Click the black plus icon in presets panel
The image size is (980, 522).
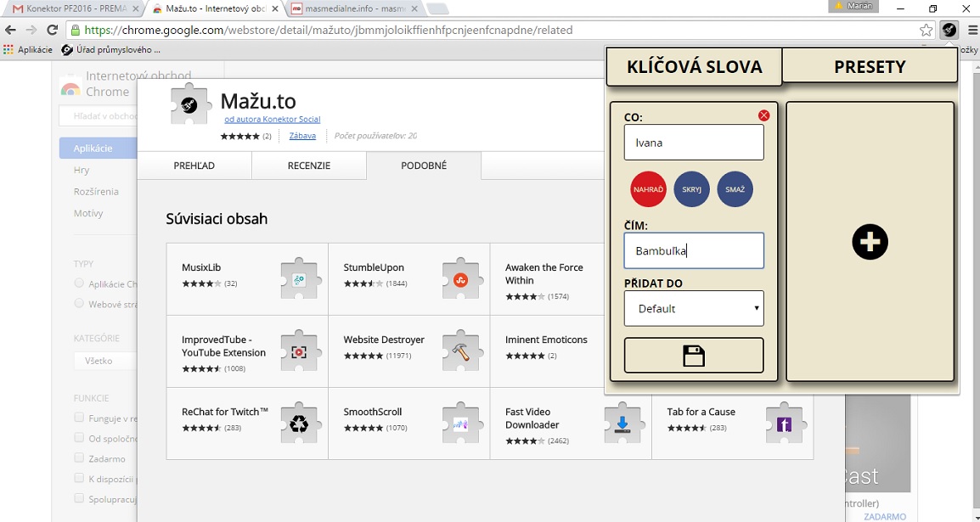coord(870,243)
